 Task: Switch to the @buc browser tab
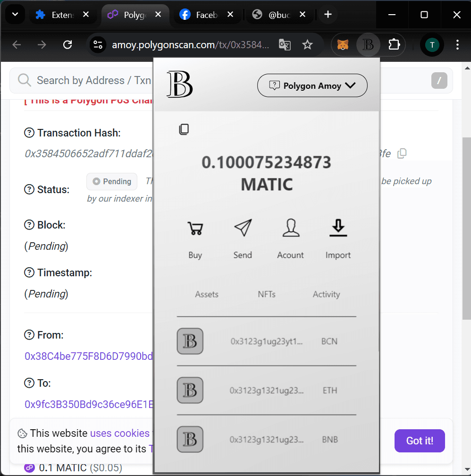280,15
